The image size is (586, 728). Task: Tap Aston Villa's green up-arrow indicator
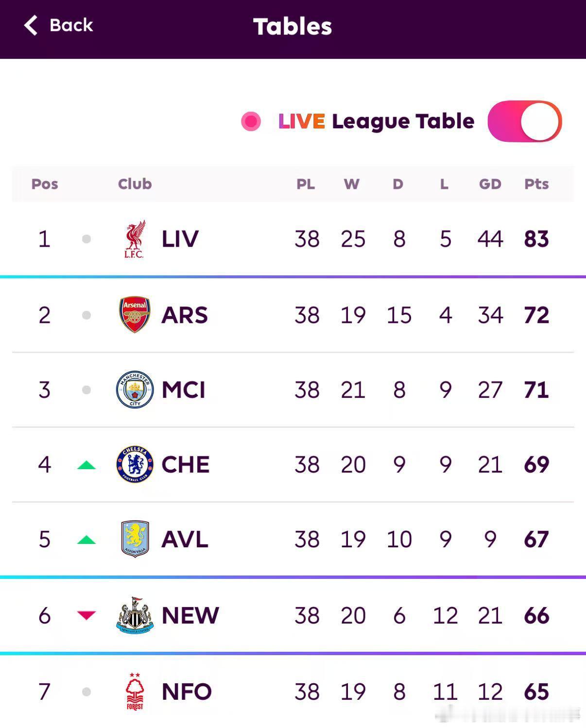86,540
